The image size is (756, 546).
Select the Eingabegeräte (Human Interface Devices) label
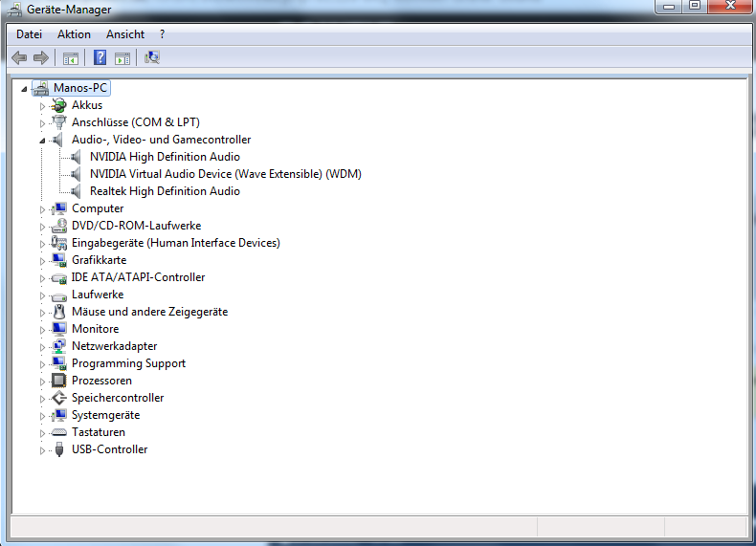tap(175, 243)
